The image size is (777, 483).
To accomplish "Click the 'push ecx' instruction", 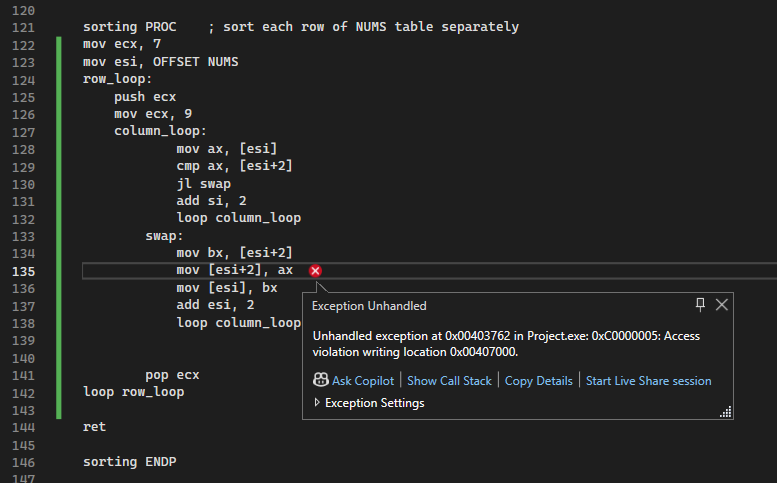I will coord(145,97).
